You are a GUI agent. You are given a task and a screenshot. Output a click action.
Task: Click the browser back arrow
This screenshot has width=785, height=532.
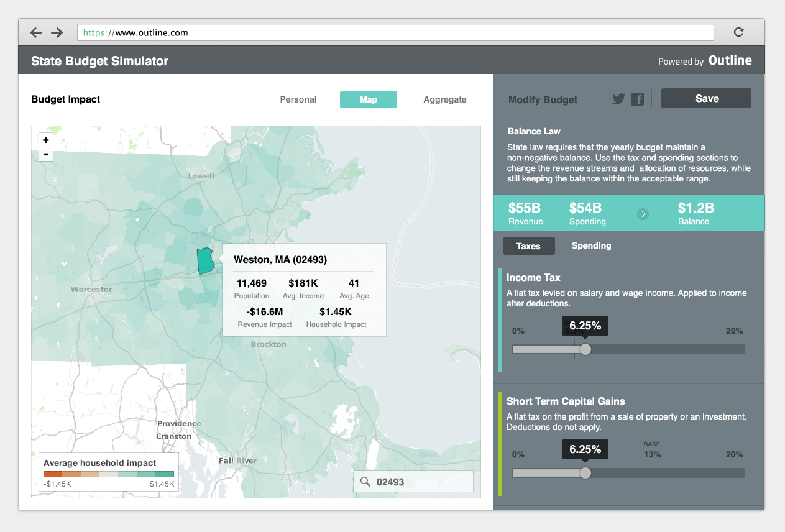36,32
